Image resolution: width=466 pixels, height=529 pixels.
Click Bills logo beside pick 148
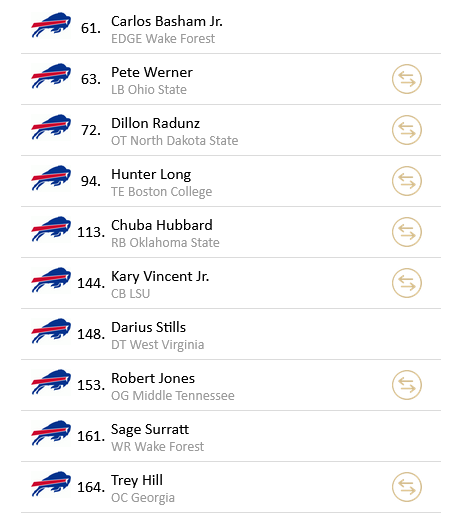click(x=51, y=331)
